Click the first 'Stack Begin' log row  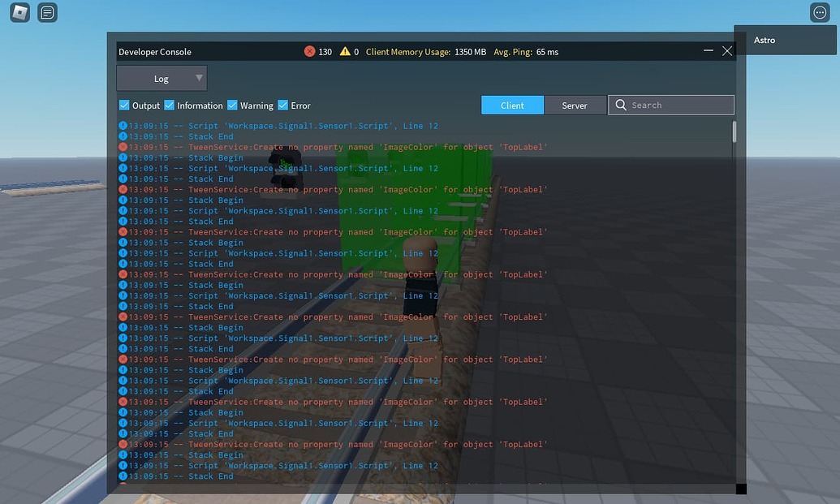(180, 157)
